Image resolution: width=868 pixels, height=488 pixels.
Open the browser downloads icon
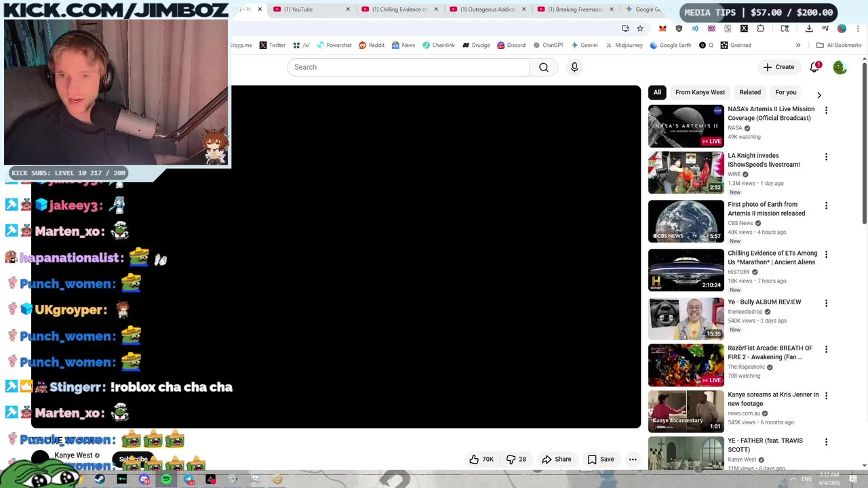(x=809, y=28)
